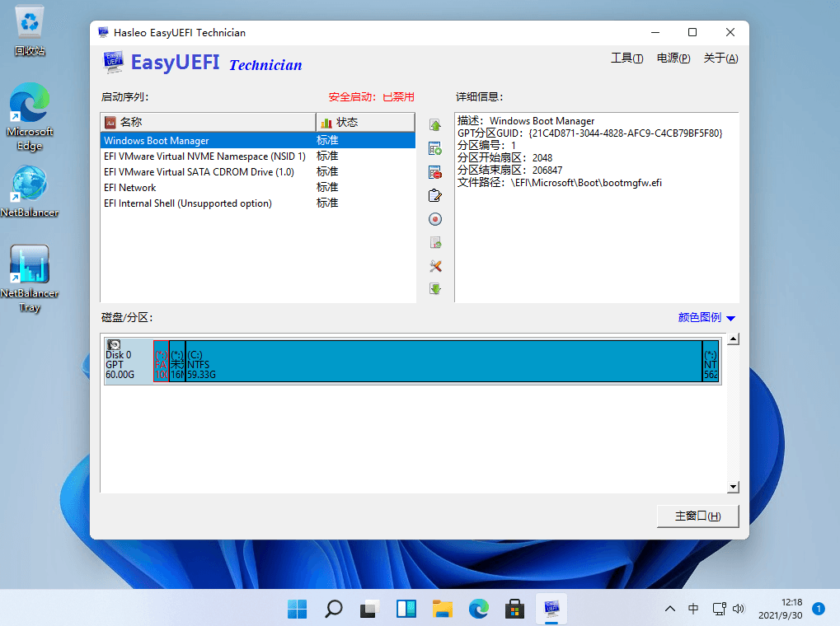Open the 工具(T) menu

626,58
